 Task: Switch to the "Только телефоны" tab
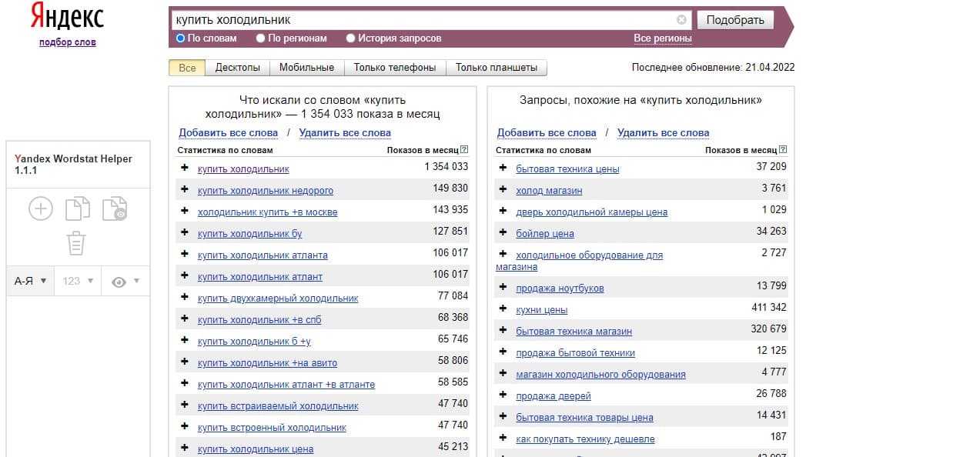click(x=395, y=68)
